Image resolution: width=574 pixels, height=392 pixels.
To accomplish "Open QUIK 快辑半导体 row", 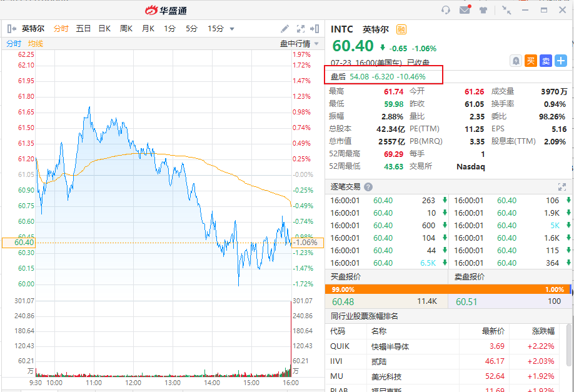I will (x=442, y=346).
